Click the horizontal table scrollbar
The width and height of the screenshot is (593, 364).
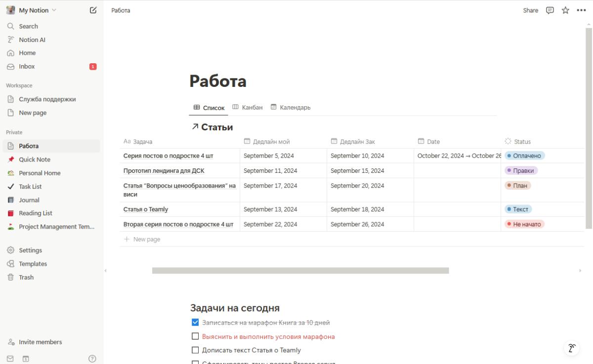[300, 271]
